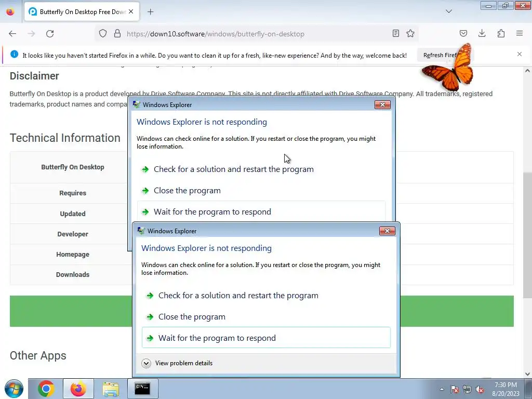Click Firefox icon in taskbar
The height and width of the screenshot is (399, 532).
78,389
